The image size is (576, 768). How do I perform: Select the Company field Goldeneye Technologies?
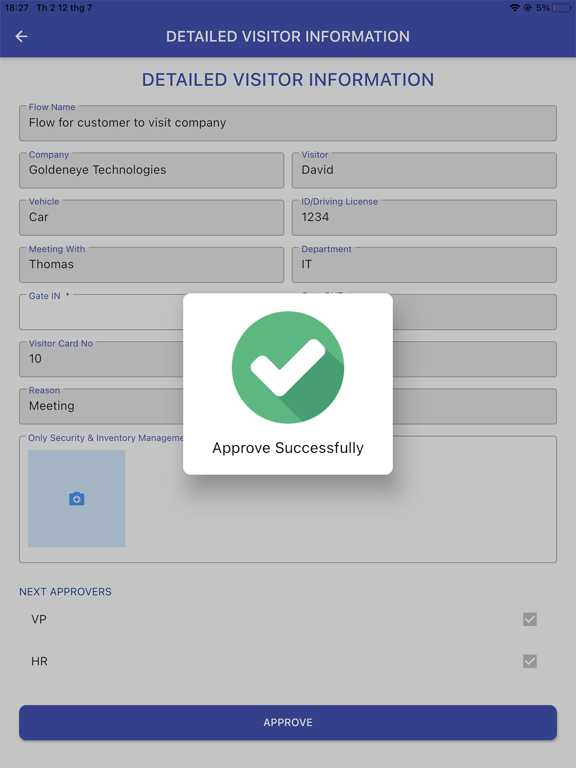[151, 170]
